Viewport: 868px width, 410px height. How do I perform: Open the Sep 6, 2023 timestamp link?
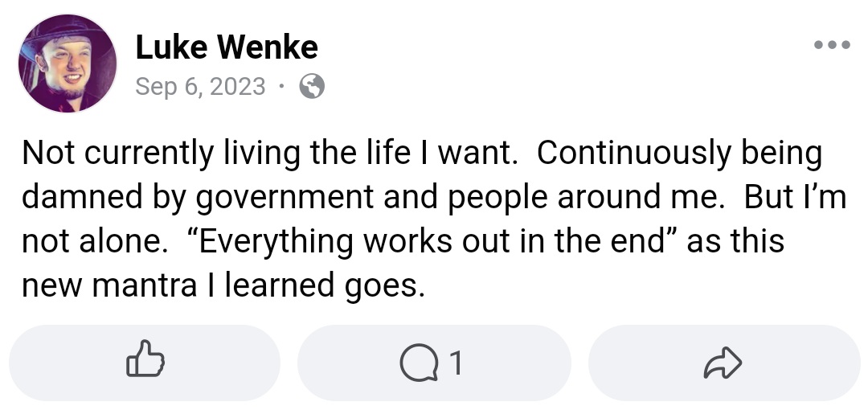pyautogui.click(x=200, y=86)
